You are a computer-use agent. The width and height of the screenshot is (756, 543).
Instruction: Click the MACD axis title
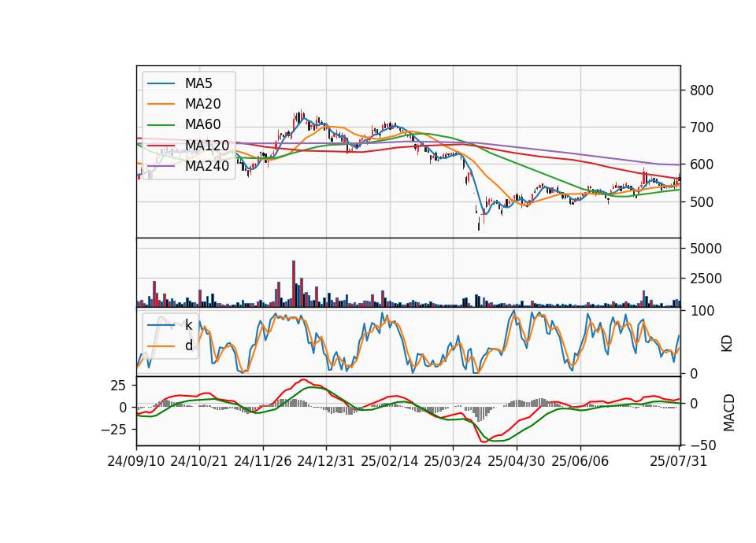(729, 412)
